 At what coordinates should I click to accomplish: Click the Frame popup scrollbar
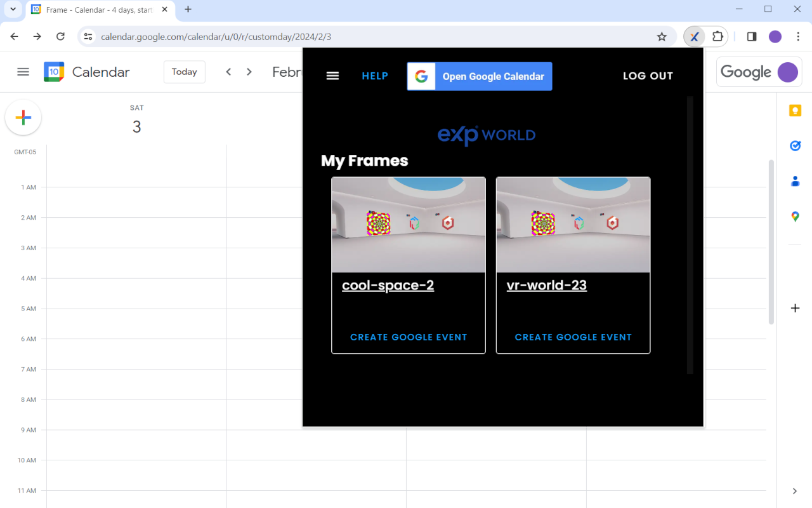pos(690,235)
